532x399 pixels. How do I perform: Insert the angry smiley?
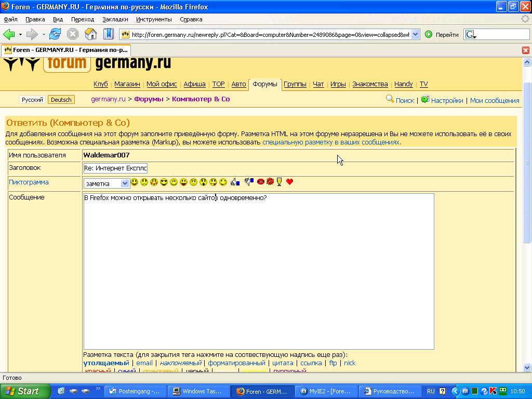click(x=193, y=182)
